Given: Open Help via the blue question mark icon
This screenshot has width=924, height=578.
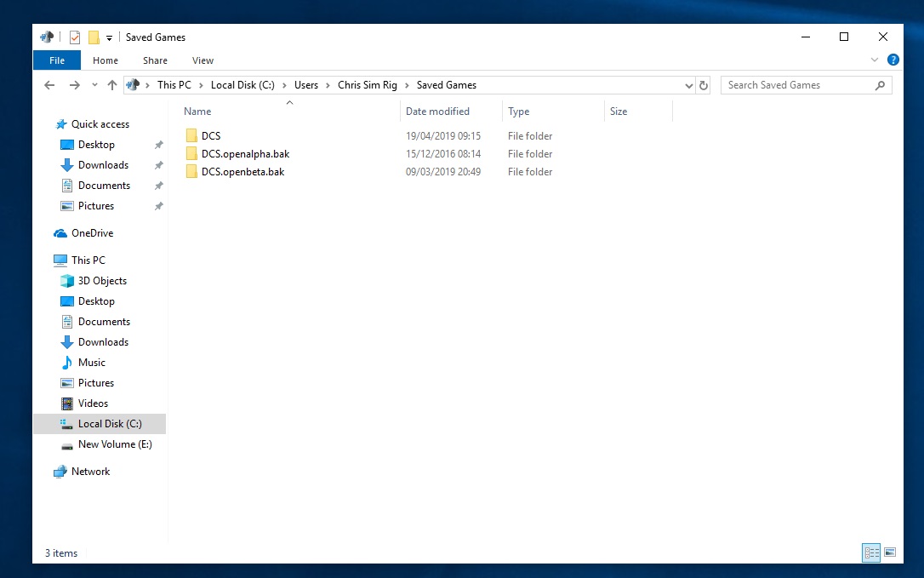Looking at the screenshot, I should coord(893,60).
